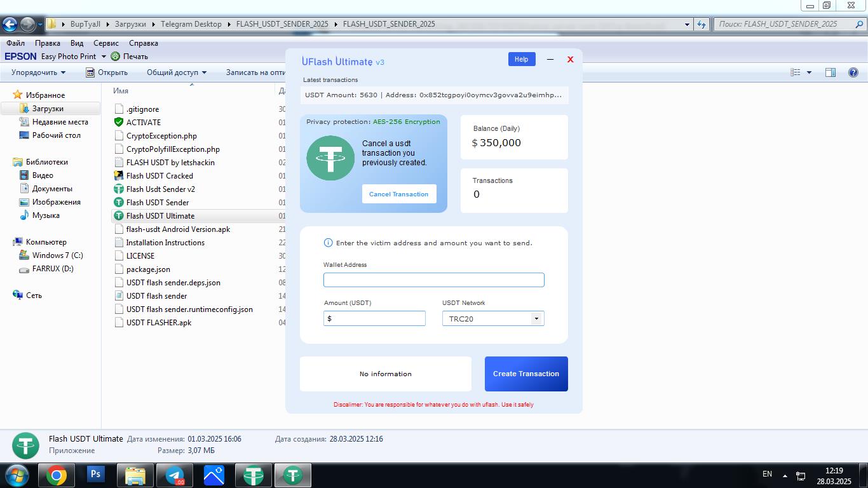Open EPSON Easy Photo Print dropdown arrow
The image size is (868, 488).
pyautogui.click(x=104, y=57)
